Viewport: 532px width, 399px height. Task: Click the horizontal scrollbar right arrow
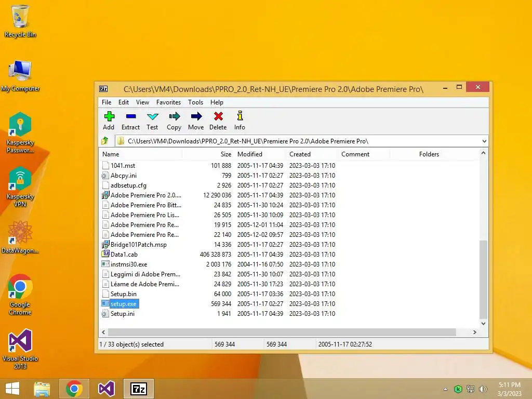(x=475, y=332)
